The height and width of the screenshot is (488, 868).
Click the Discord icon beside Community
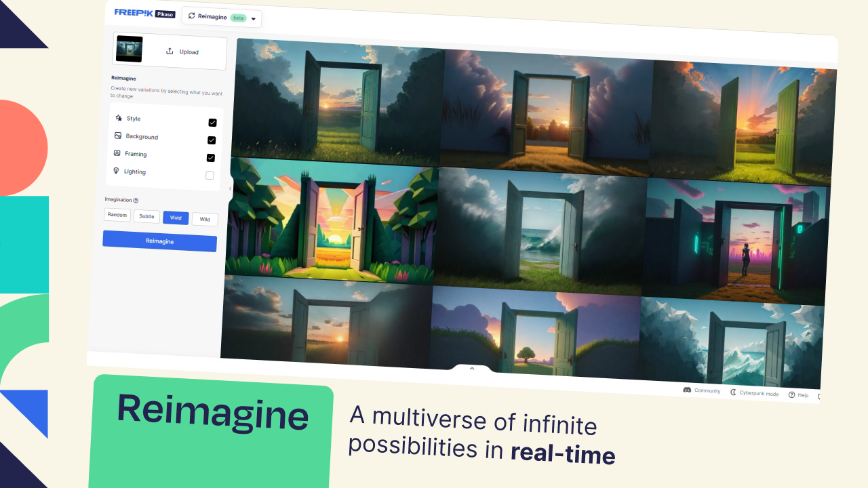(687, 390)
